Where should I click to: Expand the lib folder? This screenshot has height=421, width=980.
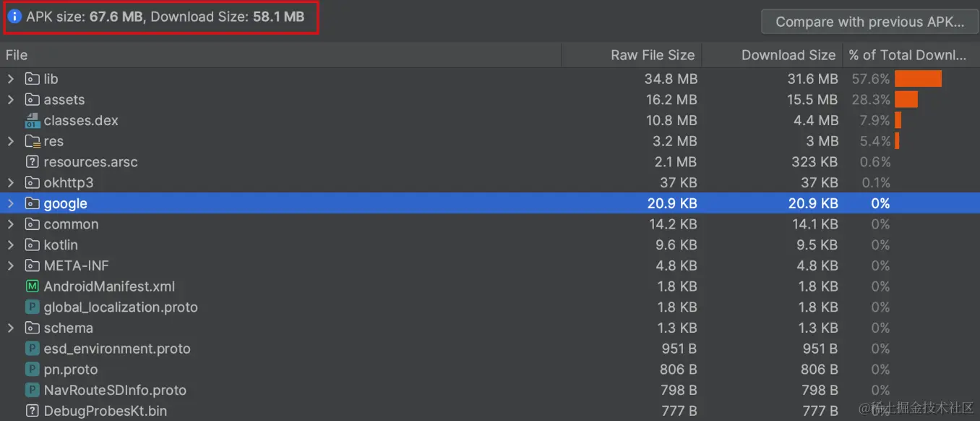pos(11,80)
